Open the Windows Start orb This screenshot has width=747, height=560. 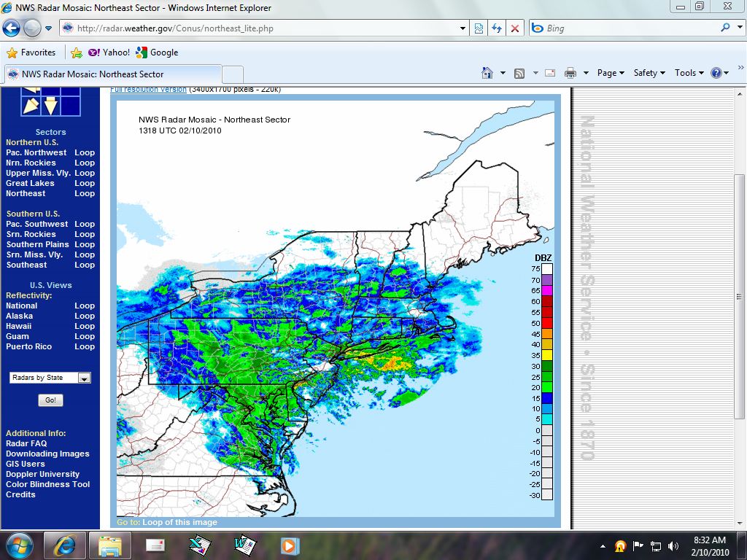click(x=20, y=545)
